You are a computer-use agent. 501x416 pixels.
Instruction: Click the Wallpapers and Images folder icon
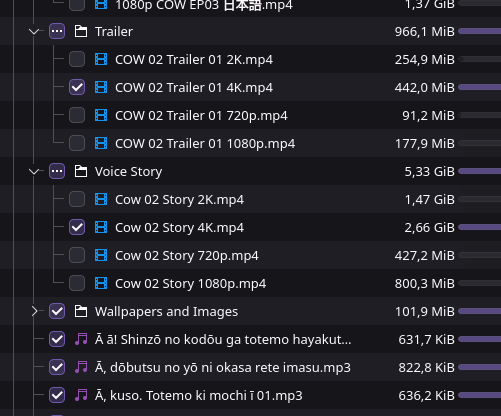point(81,311)
